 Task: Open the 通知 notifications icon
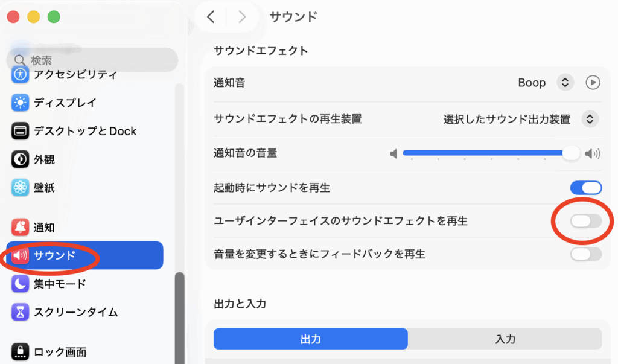pyautogui.click(x=21, y=228)
